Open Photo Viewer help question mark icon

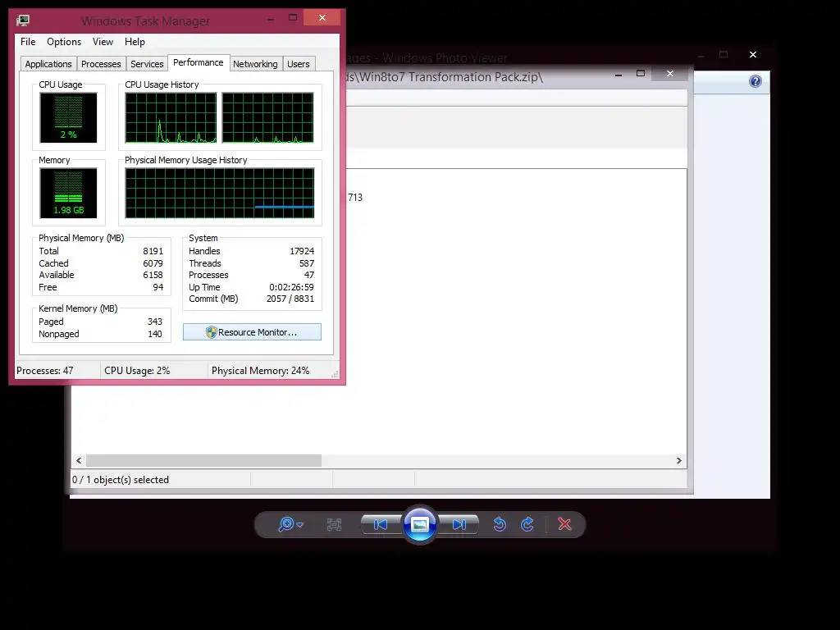tap(756, 81)
